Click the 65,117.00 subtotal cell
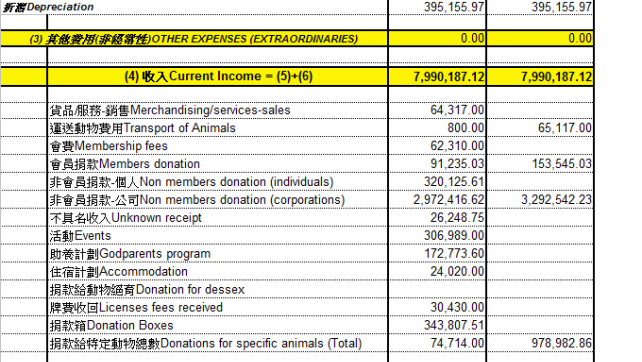The width and height of the screenshot is (642, 362). (540, 128)
